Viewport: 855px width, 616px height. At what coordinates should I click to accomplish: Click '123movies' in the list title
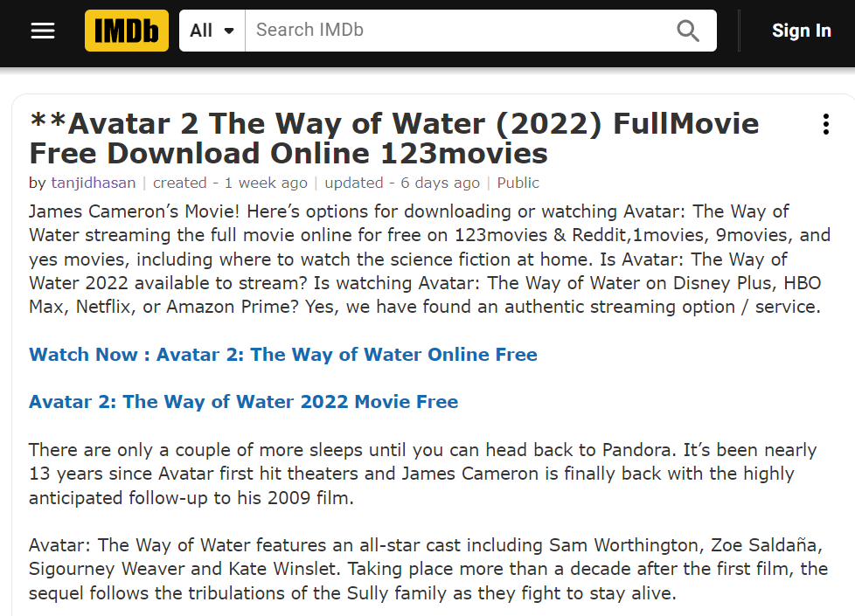[x=463, y=154]
